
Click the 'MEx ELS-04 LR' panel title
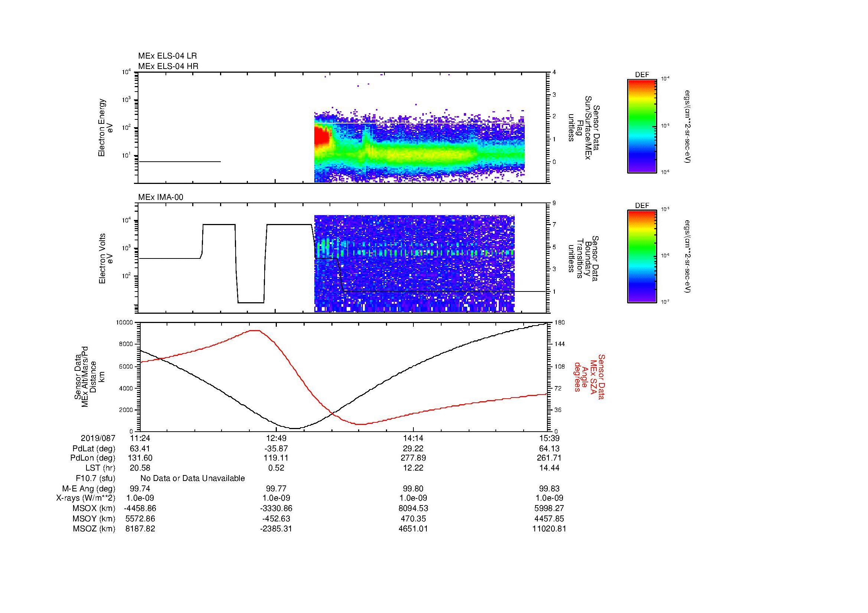pos(167,56)
